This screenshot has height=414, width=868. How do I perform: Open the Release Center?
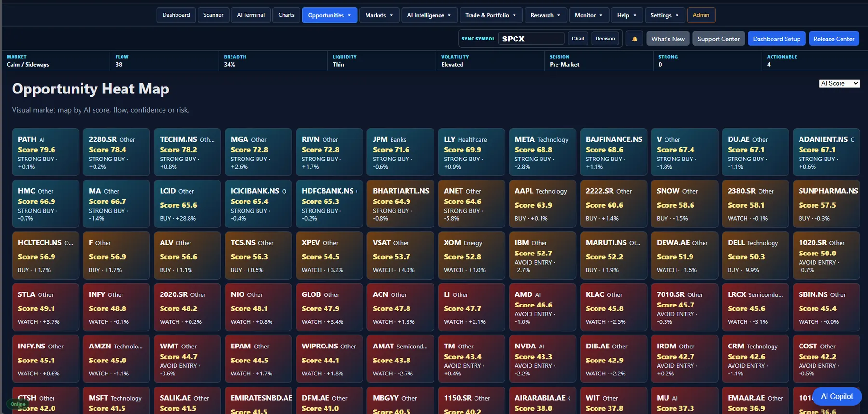click(x=834, y=39)
